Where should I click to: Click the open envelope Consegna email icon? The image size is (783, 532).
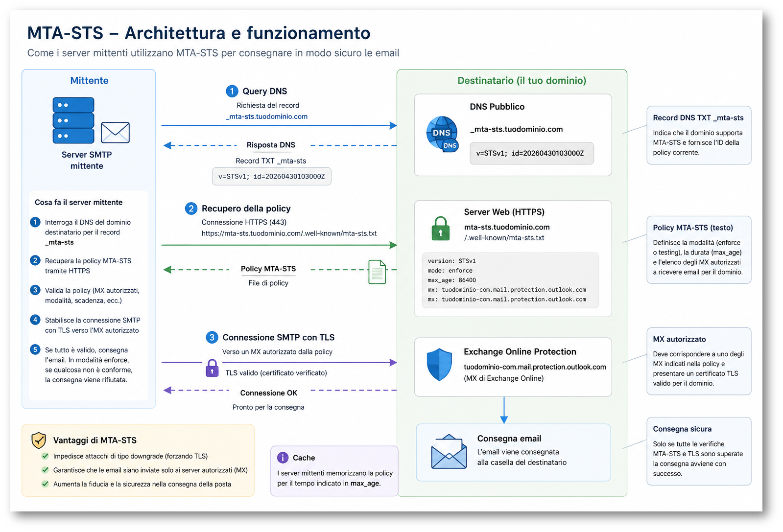point(449,452)
